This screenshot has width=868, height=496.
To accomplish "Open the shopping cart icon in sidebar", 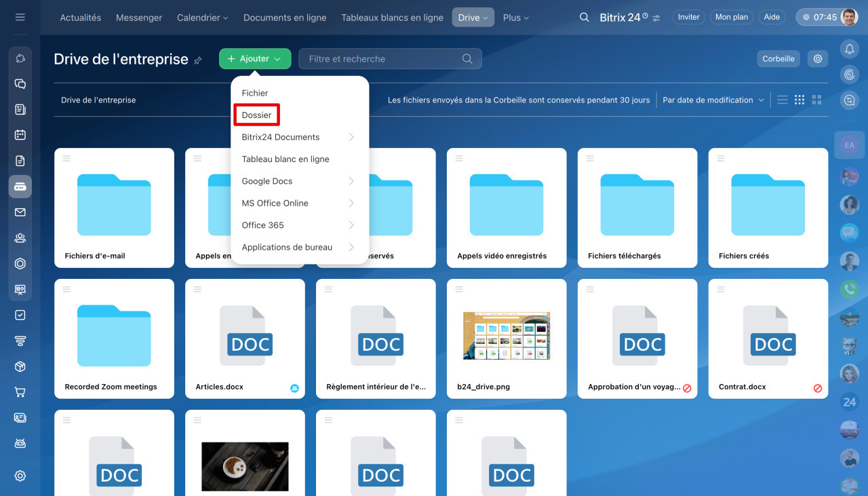I will (x=20, y=392).
